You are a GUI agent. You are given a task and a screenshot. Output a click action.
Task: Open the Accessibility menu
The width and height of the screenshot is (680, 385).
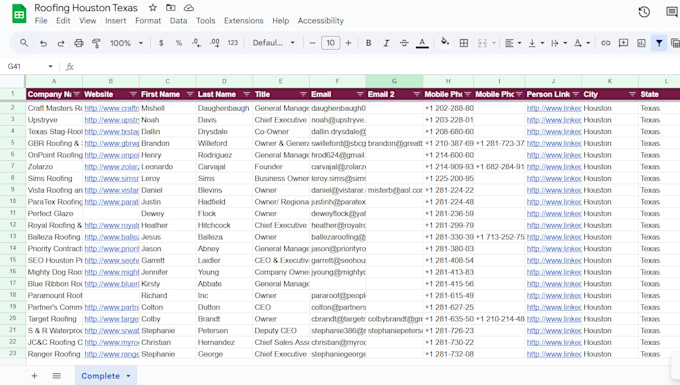[x=320, y=20]
